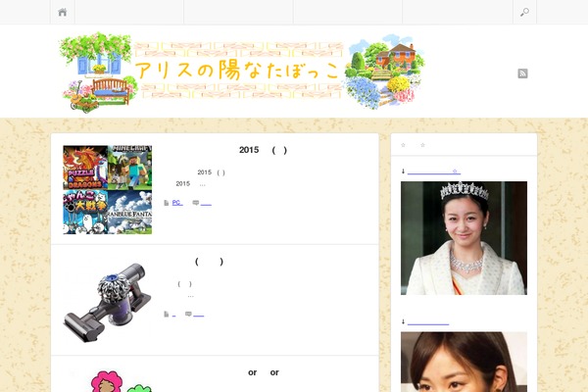Open the game collage post thumbnail

[x=107, y=190]
